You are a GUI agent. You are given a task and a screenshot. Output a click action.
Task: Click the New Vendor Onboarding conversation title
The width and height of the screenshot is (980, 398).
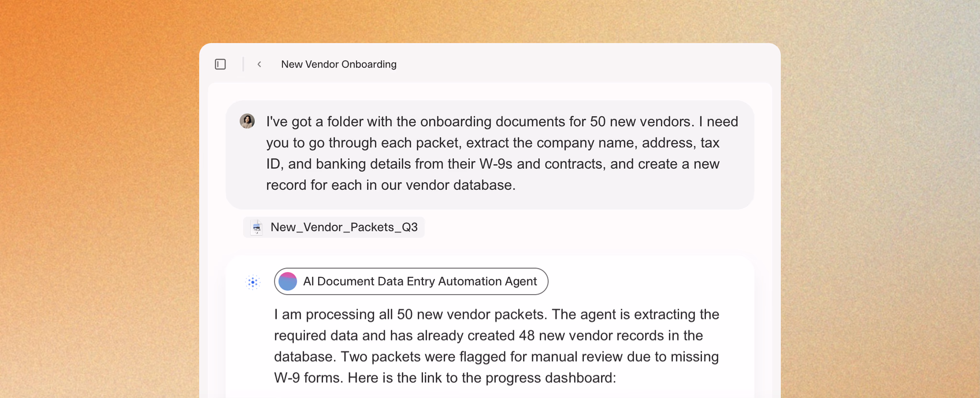click(x=339, y=64)
